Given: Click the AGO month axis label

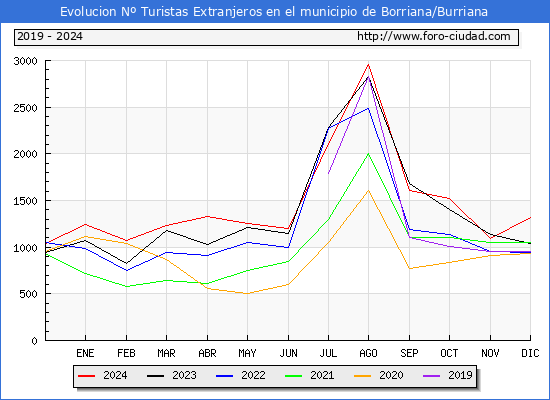Looking at the screenshot, I should 368,353.
